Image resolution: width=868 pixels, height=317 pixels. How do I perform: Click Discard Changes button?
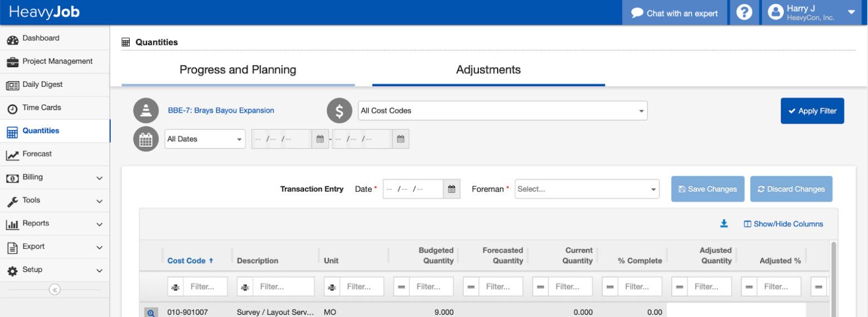(x=791, y=189)
